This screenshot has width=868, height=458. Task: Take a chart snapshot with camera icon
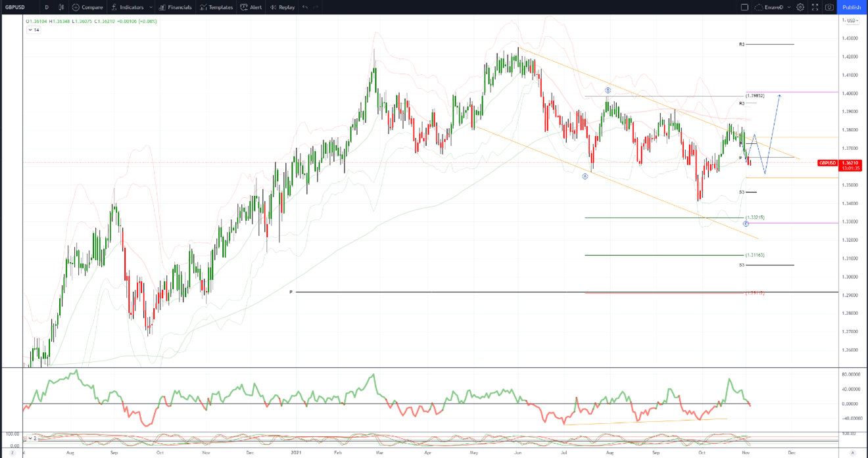pos(830,7)
